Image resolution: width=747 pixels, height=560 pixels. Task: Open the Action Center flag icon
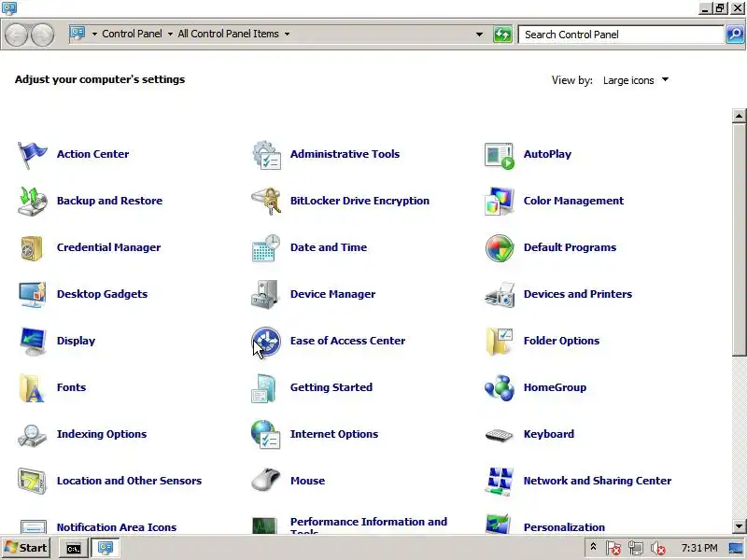pos(32,155)
